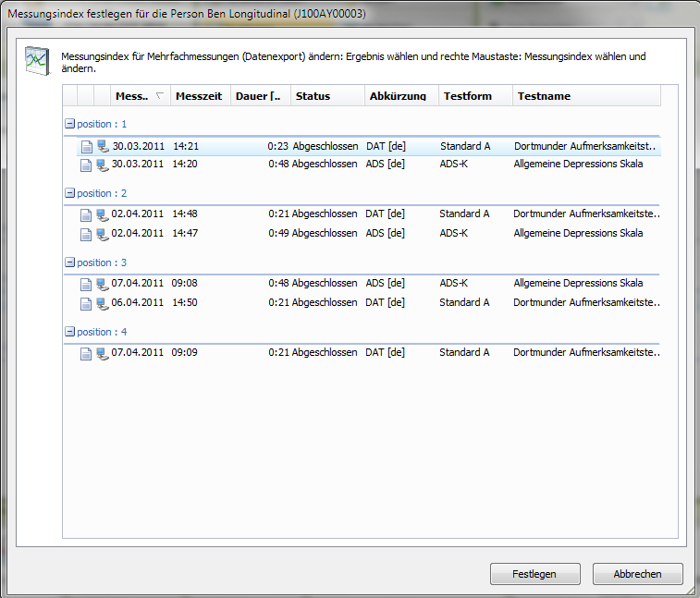
Task: Click the document icon in the 07.04.2011 09:08 row
Action: click(x=86, y=284)
